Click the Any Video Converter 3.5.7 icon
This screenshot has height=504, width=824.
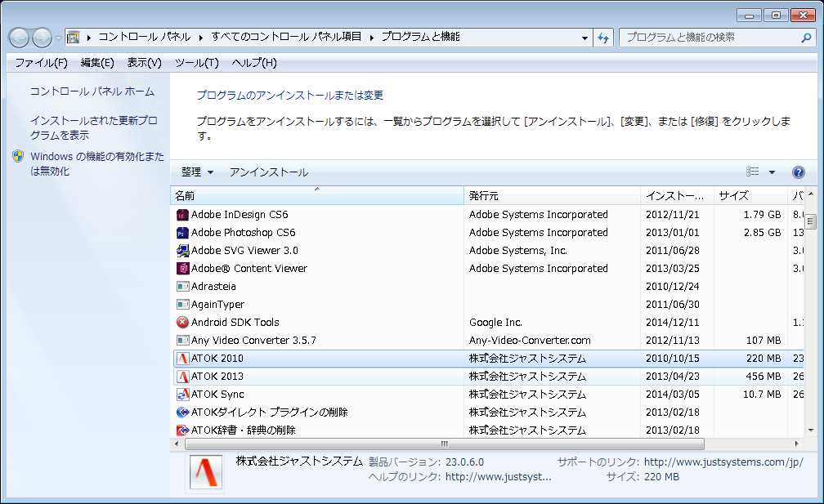pyautogui.click(x=182, y=340)
